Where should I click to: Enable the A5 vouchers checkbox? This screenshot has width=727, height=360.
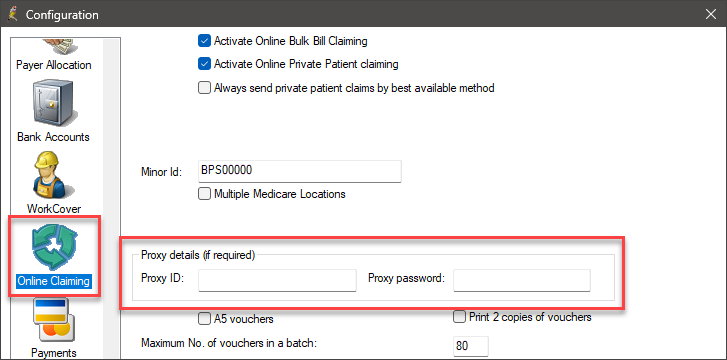(x=204, y=319)
